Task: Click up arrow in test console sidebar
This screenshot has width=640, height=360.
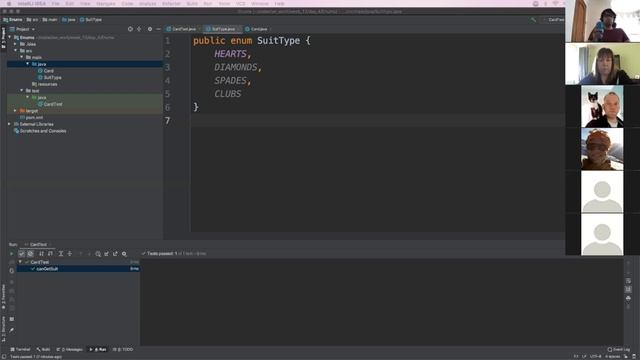Action: (628, 263)
